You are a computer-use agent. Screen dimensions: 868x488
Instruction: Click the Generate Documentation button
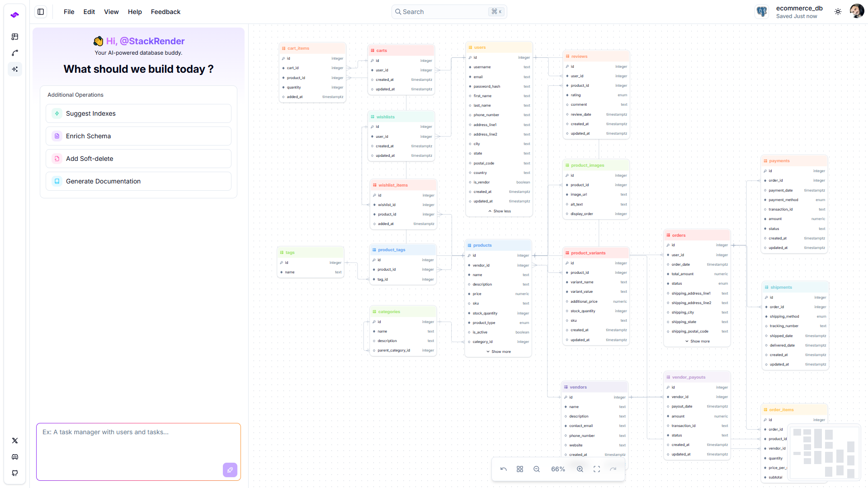pos(138,181)
